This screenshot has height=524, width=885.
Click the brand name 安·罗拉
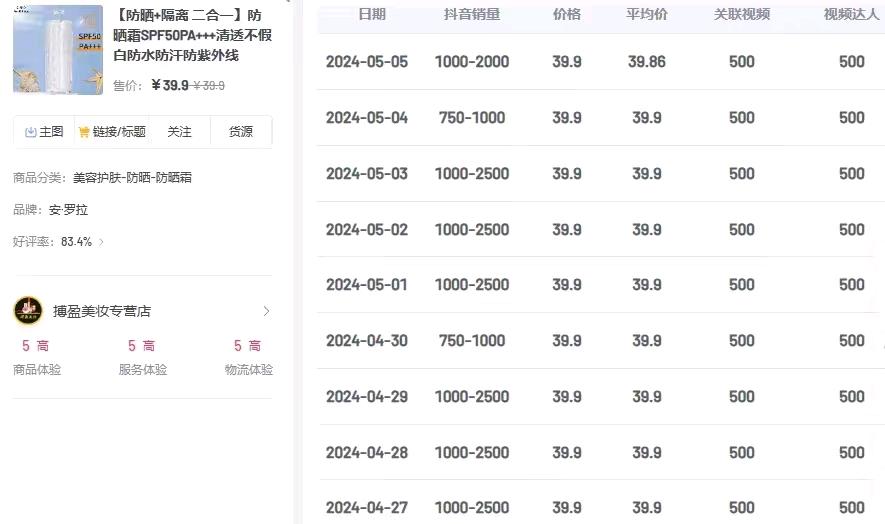tap(68, 210)
